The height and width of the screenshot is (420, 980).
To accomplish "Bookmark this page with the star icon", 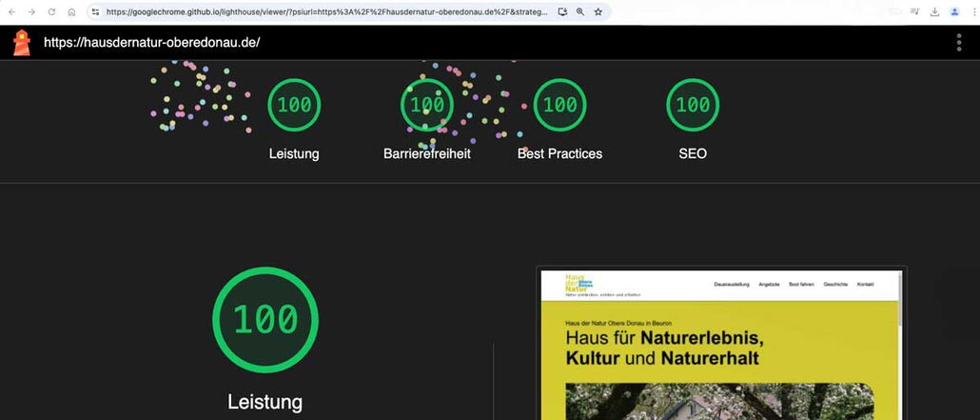I will point(598,12).
